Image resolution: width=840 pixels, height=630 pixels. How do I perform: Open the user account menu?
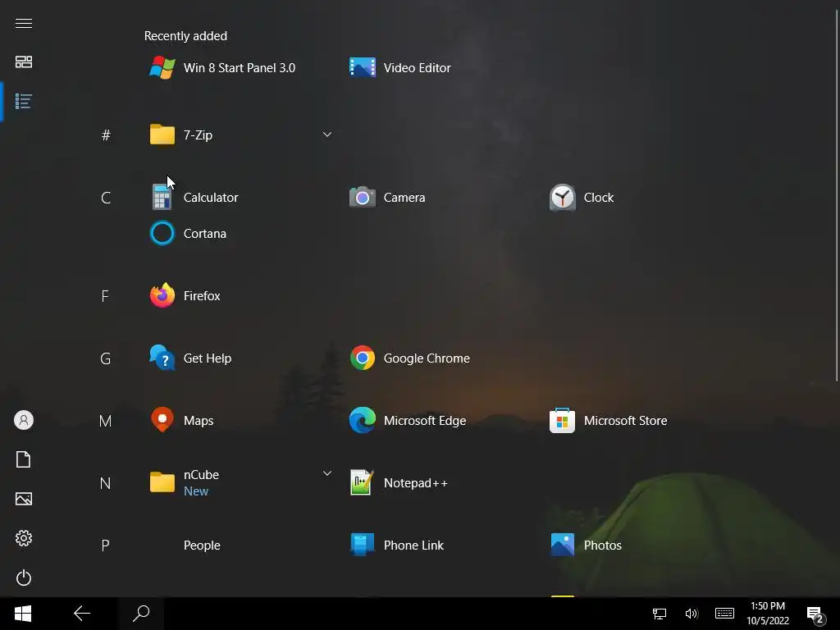[x=24, y=420]
